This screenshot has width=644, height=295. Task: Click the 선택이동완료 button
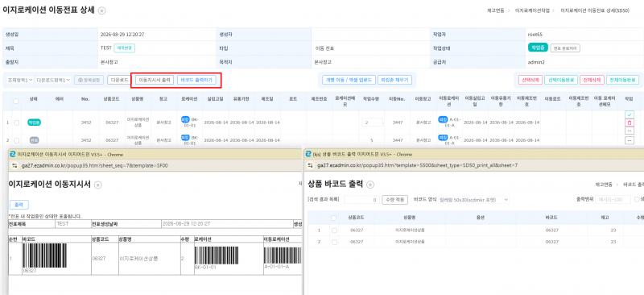pos(561,80)
